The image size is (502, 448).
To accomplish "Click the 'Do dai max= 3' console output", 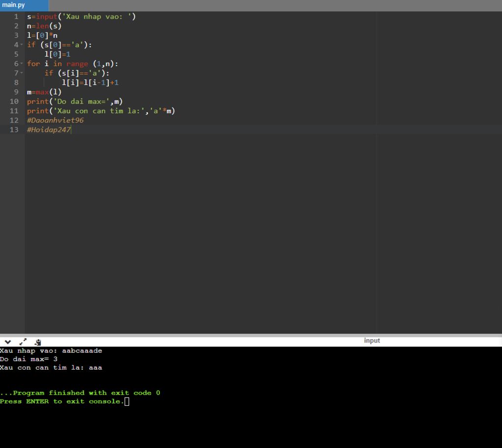I will (x=28, y=359).
